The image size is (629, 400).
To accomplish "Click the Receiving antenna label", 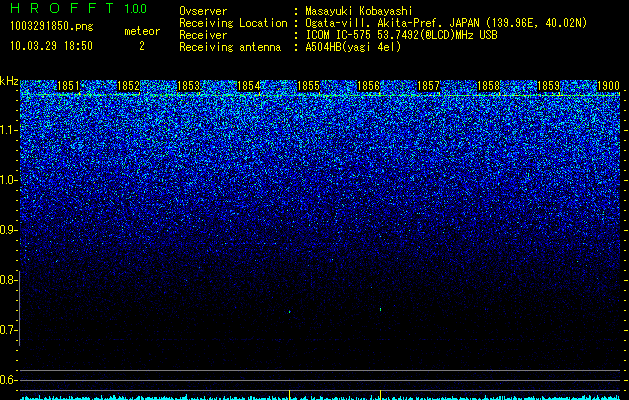I will 230,47.
